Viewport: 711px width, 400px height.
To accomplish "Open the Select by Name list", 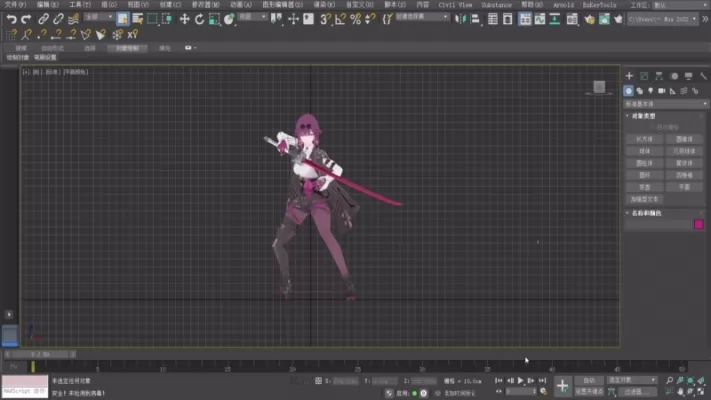I will coord(137,19).
